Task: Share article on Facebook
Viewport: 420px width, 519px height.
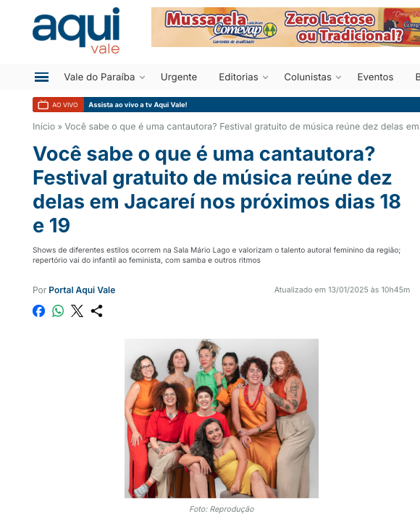Action: (39, 311)
